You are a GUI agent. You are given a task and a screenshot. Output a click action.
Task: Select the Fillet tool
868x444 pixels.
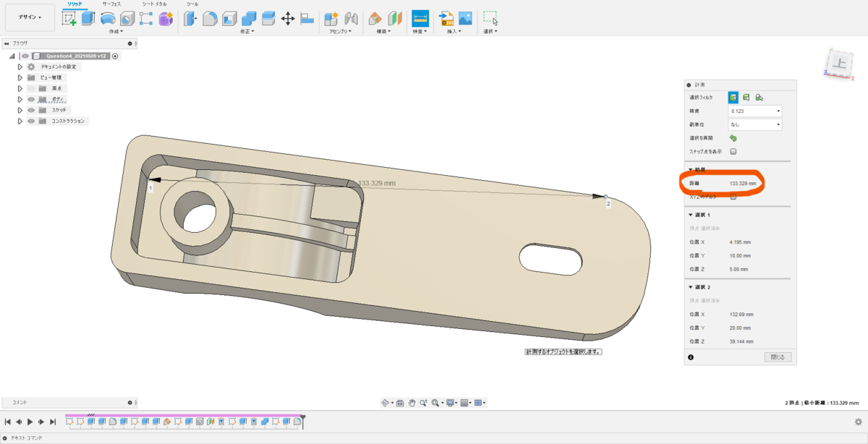(x=210, y=19)
